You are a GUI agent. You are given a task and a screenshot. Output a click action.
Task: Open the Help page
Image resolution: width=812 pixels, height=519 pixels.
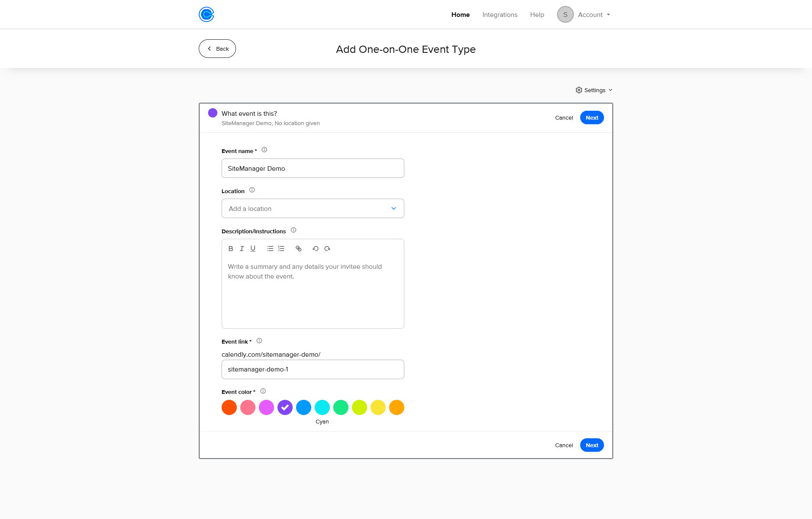click(537, 14)
